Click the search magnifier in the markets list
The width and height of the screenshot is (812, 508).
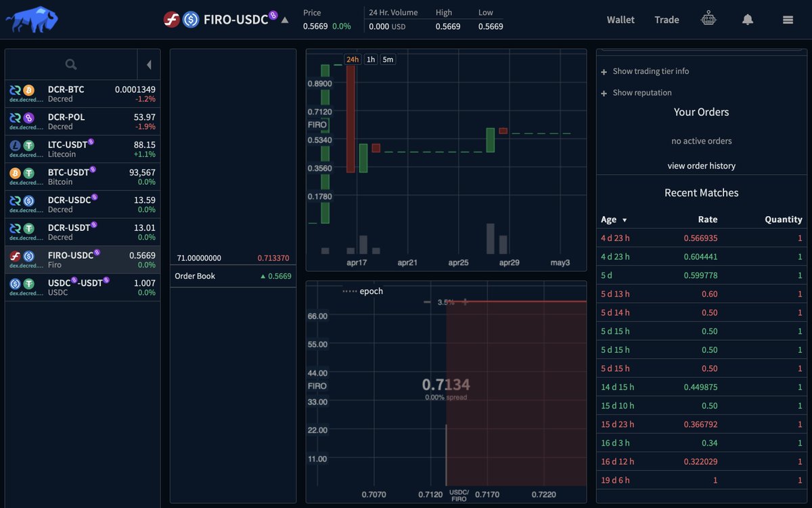tap(72, 64)
